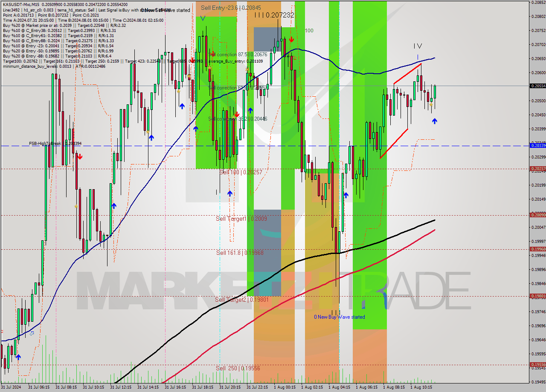Screen dimensions: 546x392
Task: Select the IV wave label
Action: click(418, 46)
